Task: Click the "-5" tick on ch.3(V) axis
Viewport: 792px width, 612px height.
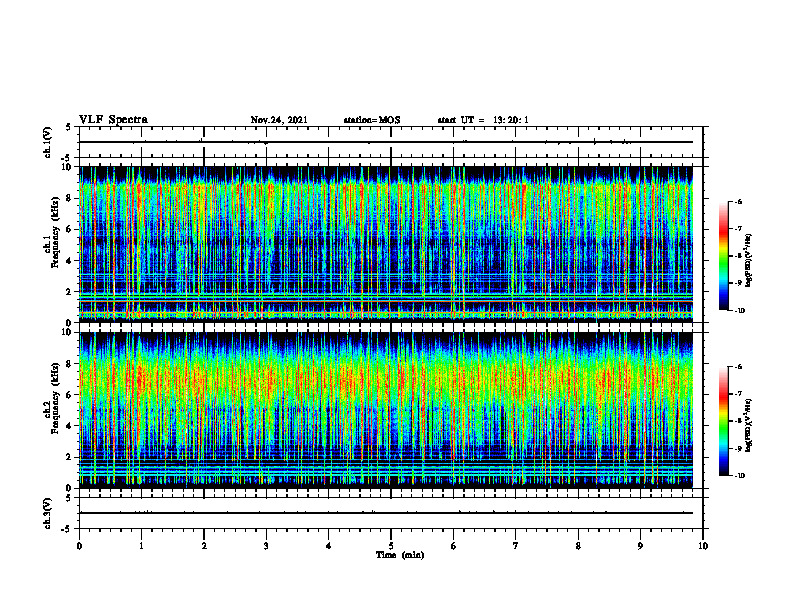Action: click(67, 529)
